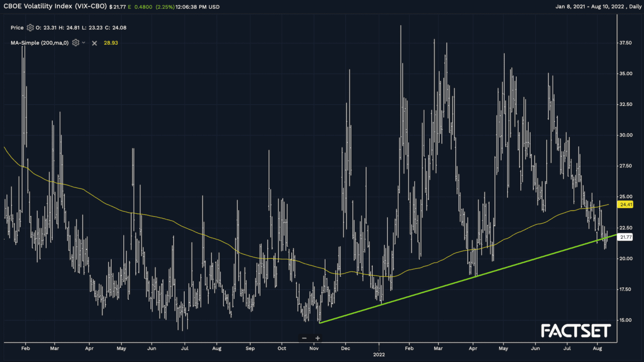
Task: Select the MA-Simple (200,ma,0) legend label
Action: click(x=40, y=43)
